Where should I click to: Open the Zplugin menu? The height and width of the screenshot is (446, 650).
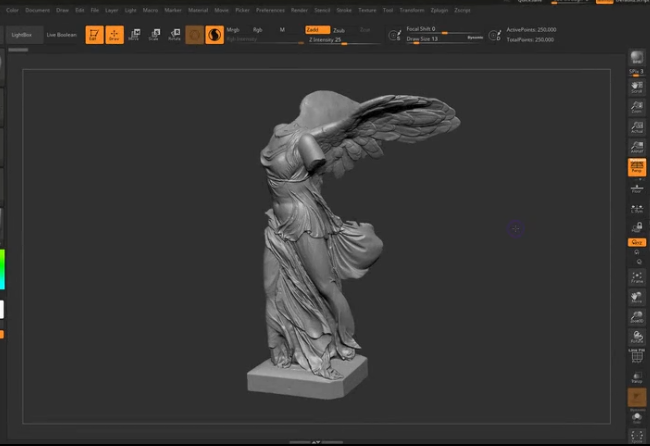coord(439,10)
